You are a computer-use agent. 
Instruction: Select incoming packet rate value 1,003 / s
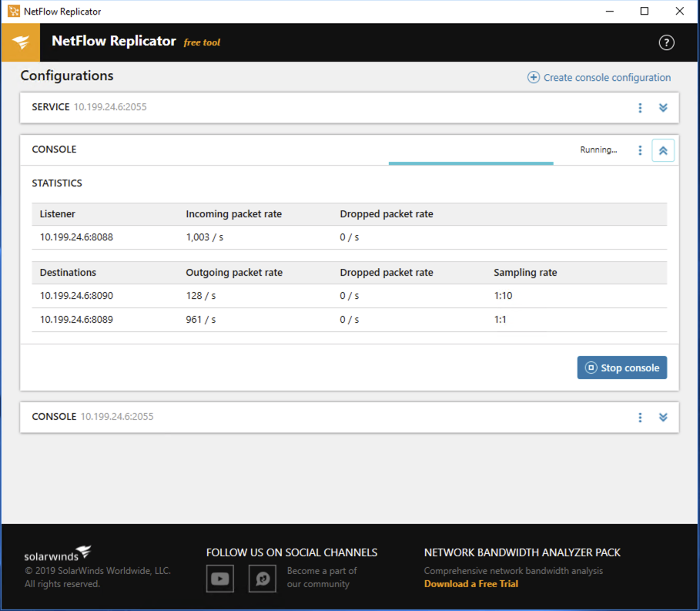pyautogui.click(x=205, y=237)
